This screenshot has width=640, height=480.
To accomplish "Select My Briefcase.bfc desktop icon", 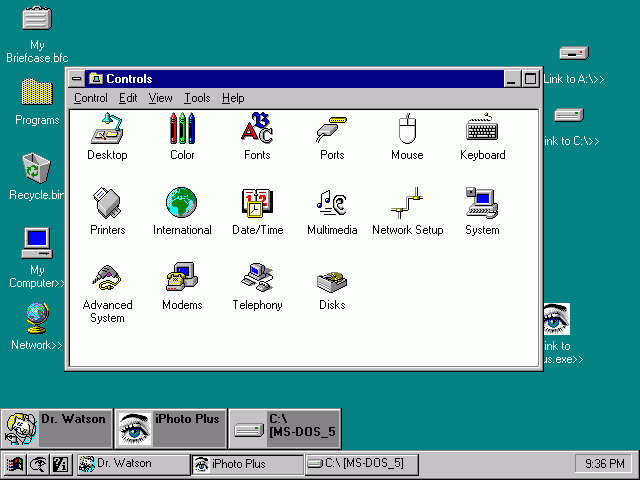I will click(x=37, y=18).
